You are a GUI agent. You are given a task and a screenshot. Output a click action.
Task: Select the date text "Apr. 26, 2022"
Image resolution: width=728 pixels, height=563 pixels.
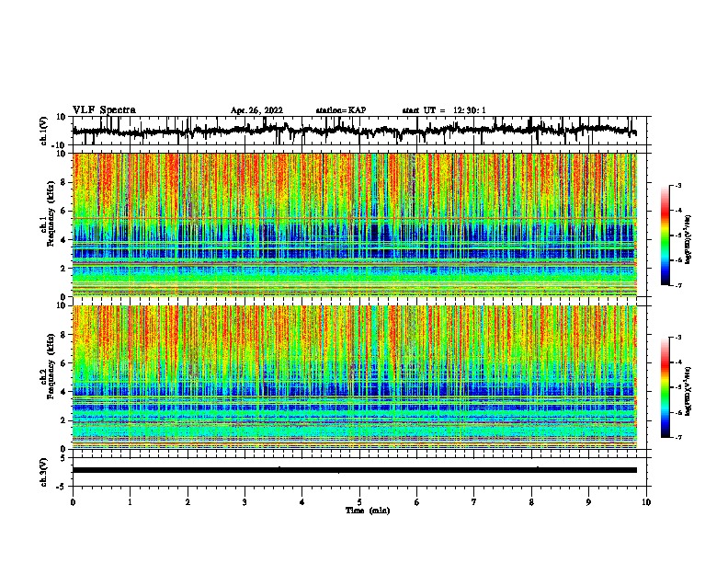coord(256,110)
